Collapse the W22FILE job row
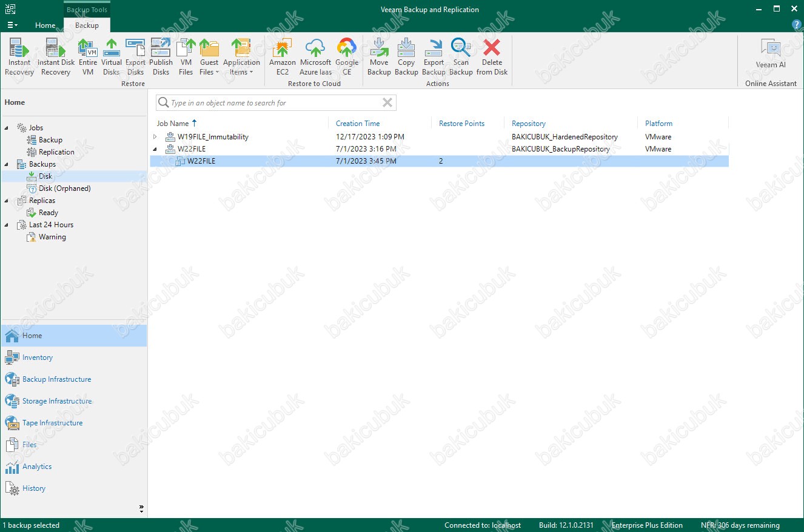Viewport: 804px width, 532px height. 155,149
